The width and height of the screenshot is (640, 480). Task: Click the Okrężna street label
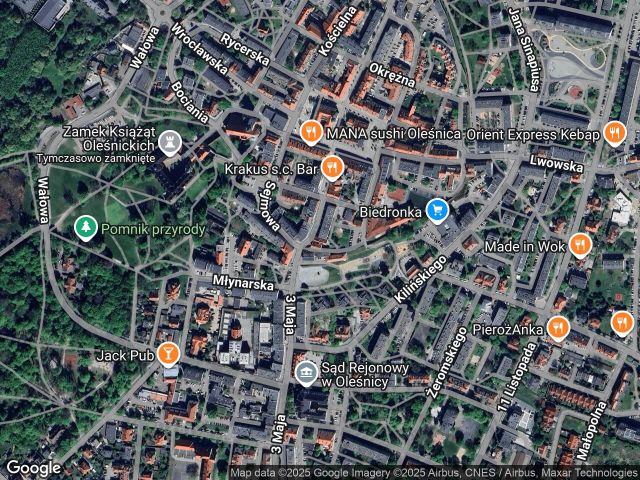[x=392, y=75]
